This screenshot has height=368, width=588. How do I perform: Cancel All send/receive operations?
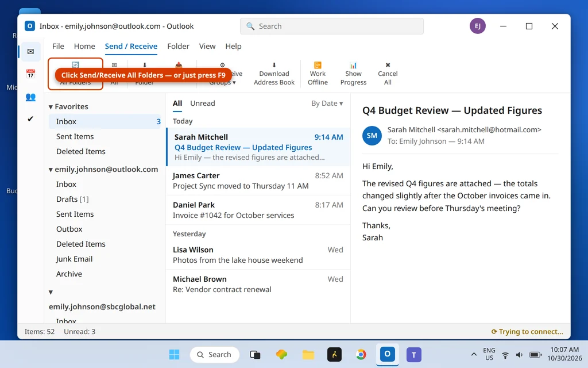[x=388, y=74]
